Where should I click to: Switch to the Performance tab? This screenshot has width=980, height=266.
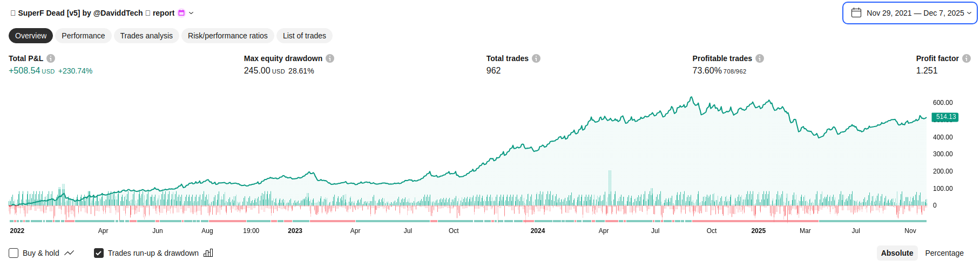click(x=83, y=36)
